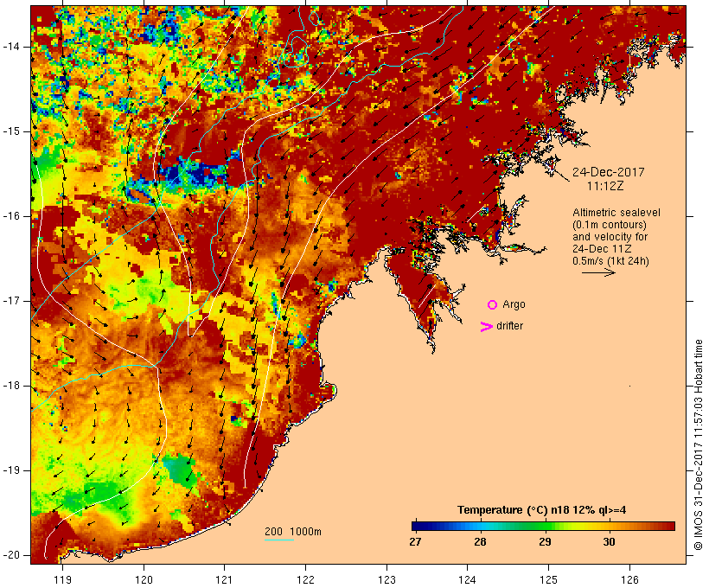Click the temperature color bar
Image resolution: width=709 pixels, height=588 pixels.
(x=543, y=526)
